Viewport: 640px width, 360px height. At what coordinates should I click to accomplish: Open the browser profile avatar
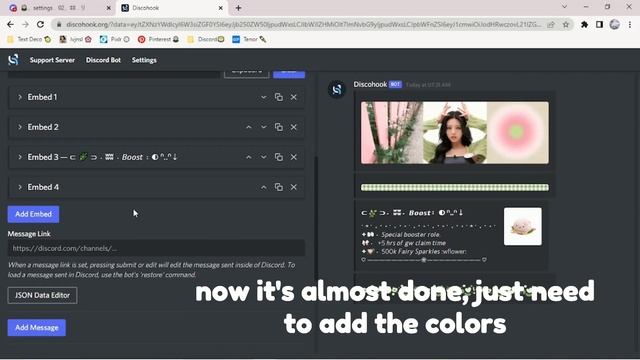[x=615, y=24]
